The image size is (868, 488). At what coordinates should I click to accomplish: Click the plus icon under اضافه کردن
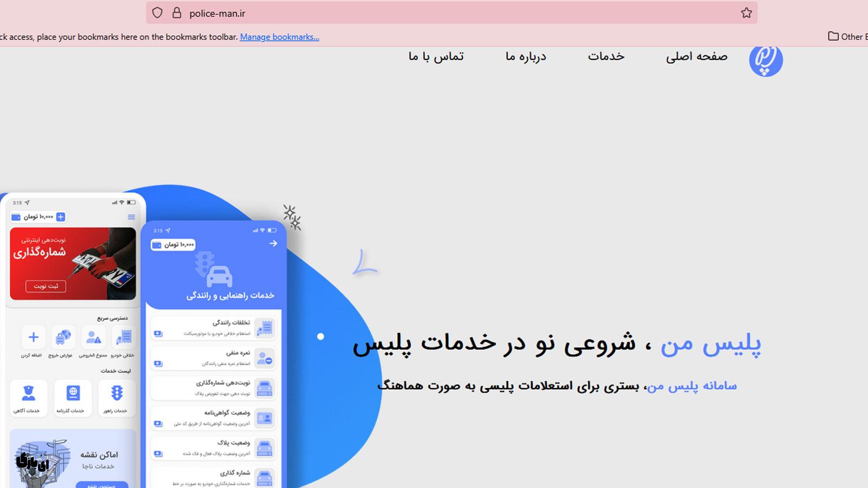coord(34,337)
